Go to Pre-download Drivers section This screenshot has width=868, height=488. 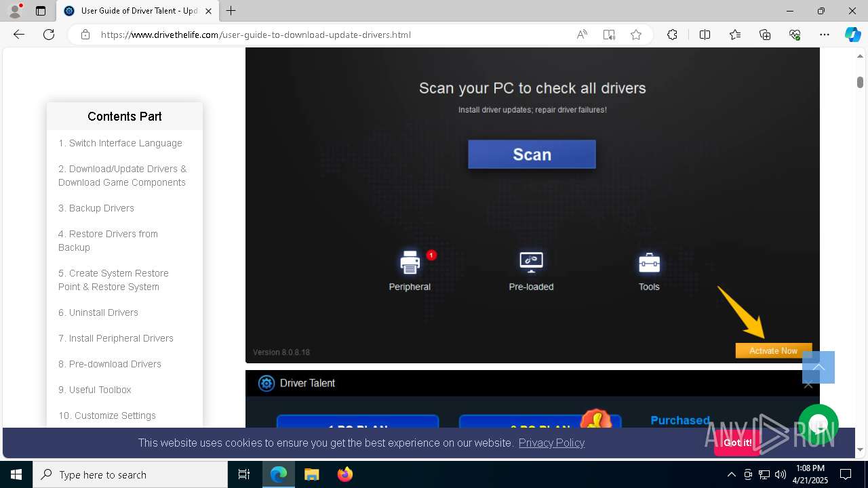point(110,364)
